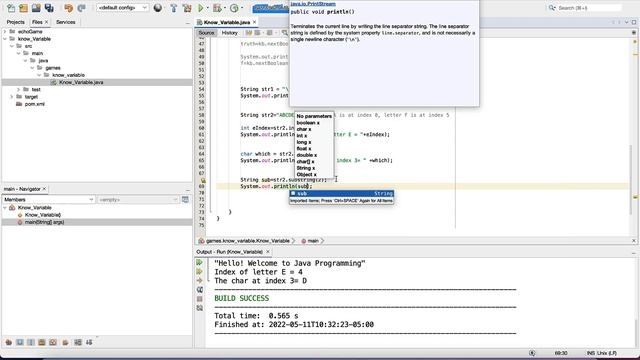
Task: Toggle Fully Qualified Names in Navigator
Action: [65, 342]
